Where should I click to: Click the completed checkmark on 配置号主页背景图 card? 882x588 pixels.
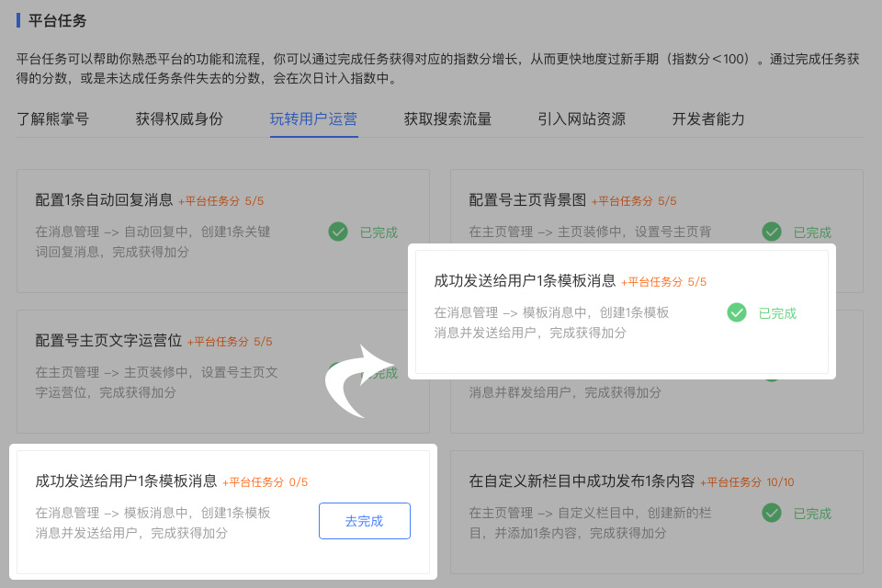(x=772, y=232)
